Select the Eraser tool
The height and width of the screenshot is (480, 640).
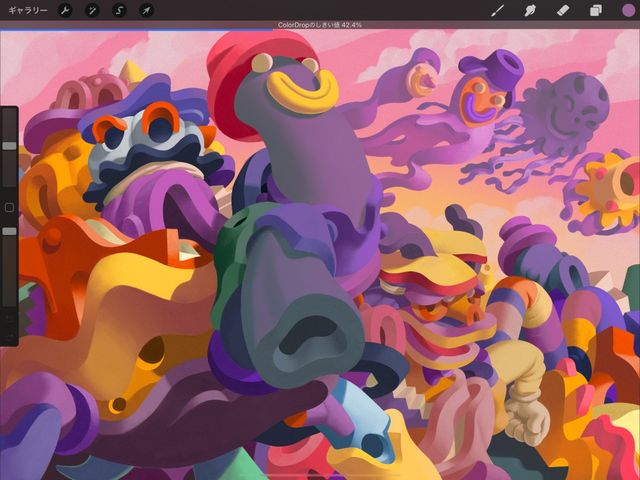coord(563,10)
